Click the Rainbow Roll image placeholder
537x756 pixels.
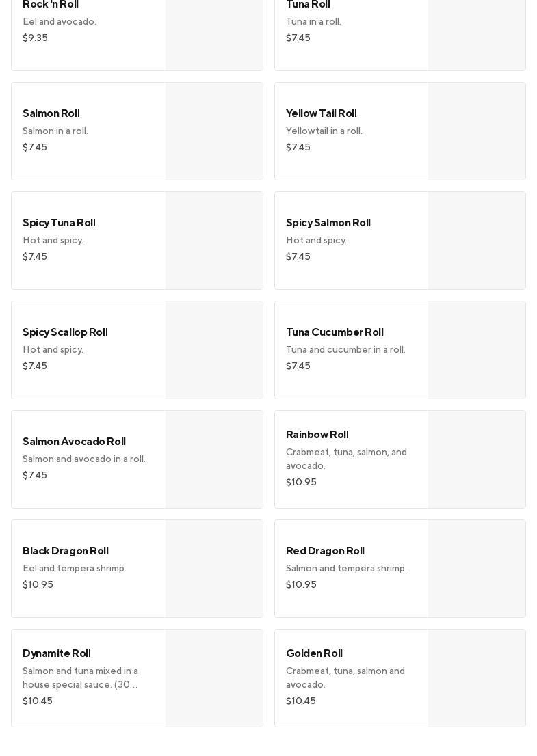pyautogui.click(x=477, y=459)
